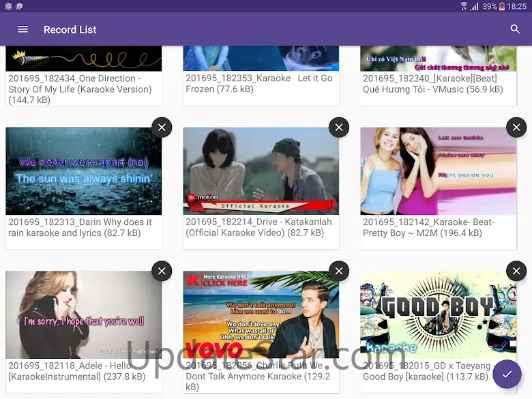Check the battery indicator in status bar
The height and width of the screenshot is (399, 532).
(503, 6)
